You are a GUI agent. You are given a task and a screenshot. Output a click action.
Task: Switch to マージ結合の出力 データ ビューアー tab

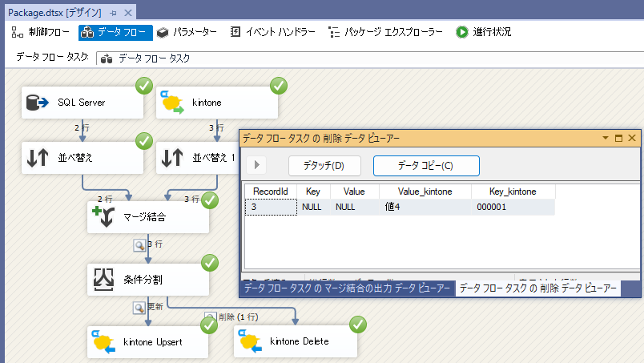(x=348, y=288)
